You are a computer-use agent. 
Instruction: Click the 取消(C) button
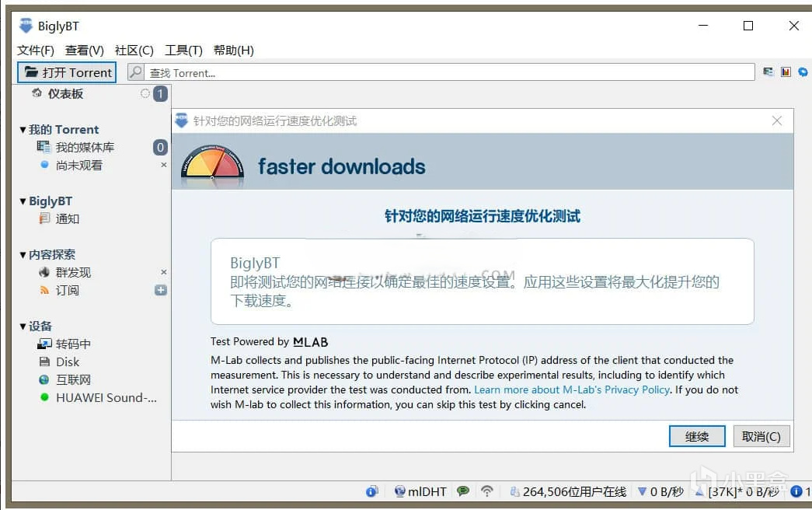click(x=761, y=436)
